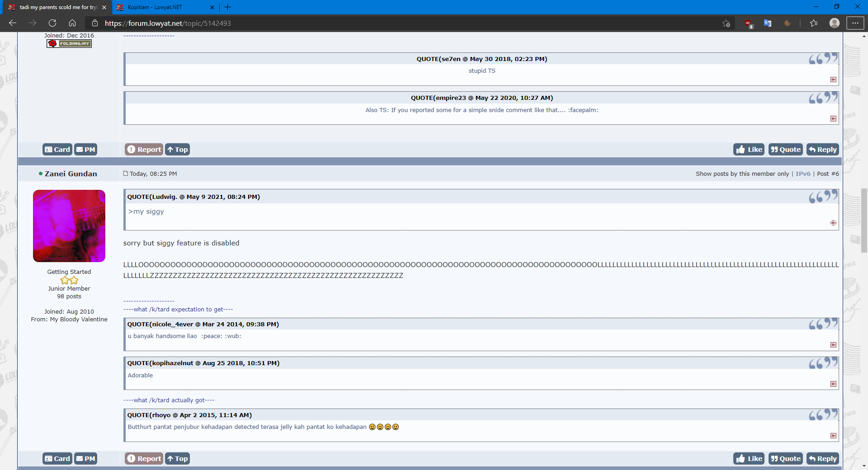Click Show posts by this member only
This screenshot has height=470, width=868.
742,174
